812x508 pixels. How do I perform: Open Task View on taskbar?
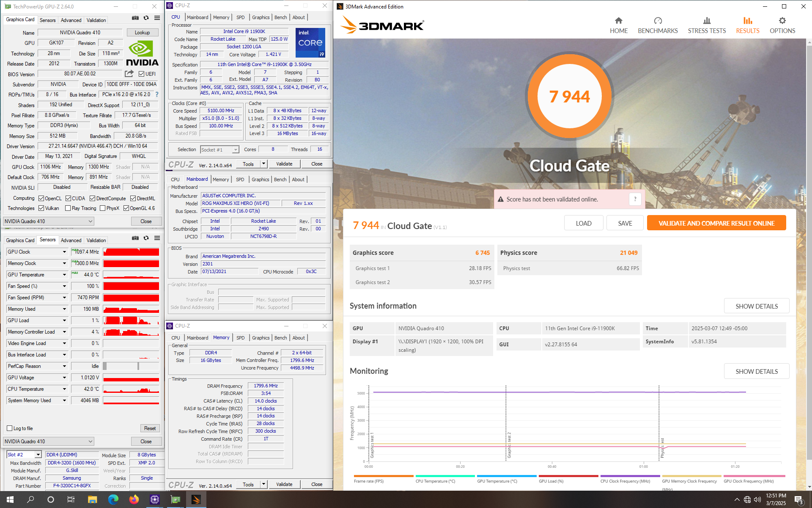pyautogui.click(x=71, y=500)
